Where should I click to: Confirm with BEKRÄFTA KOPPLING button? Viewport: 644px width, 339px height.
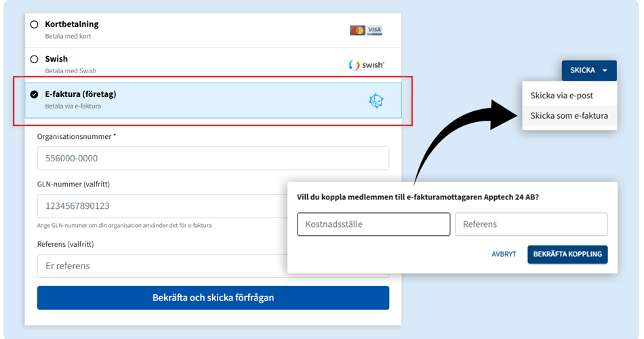[x=567, y=254]
